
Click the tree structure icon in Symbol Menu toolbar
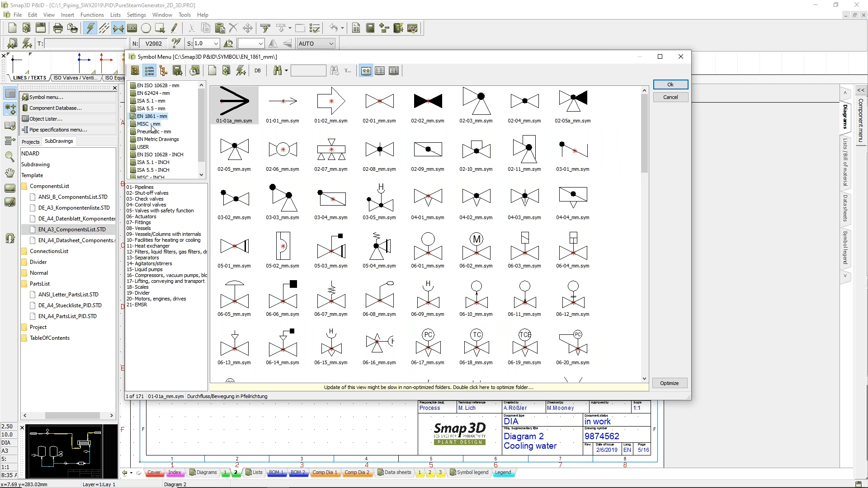163,70
